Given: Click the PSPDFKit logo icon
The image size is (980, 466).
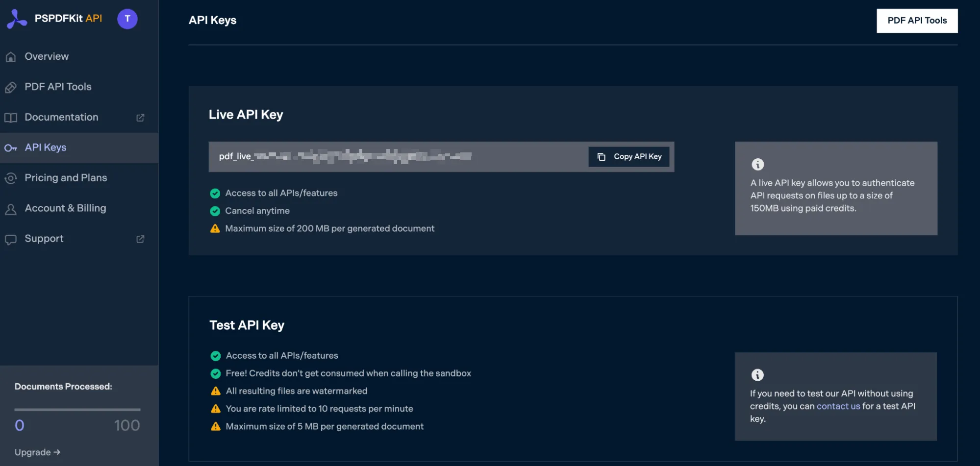Looking at the screenshot, I should pos(17,19).
